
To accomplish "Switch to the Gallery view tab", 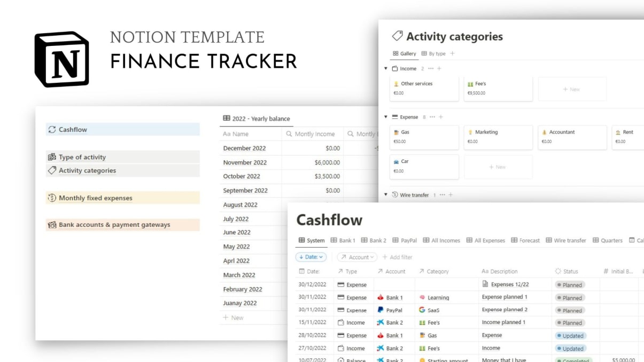I will point(405,53).
